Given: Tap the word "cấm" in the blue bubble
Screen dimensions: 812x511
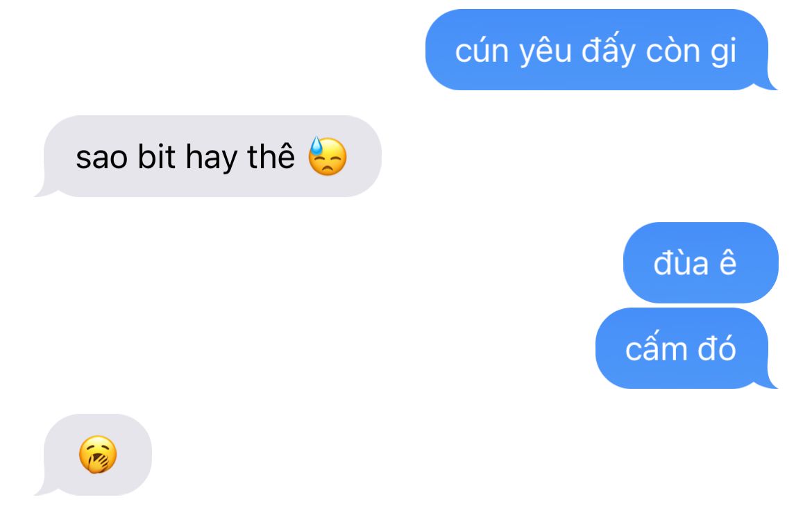Looking at the screenshot, I should tap(656, 347).
